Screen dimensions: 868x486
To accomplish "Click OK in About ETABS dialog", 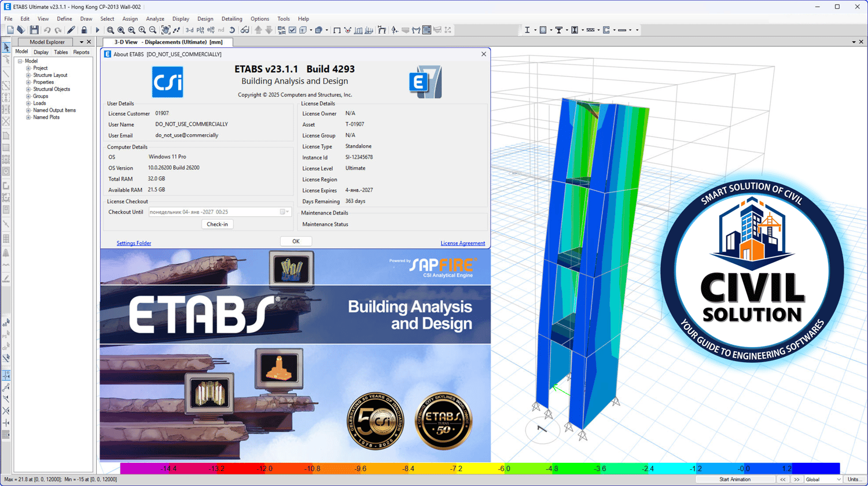I will (x=296, y=241).
